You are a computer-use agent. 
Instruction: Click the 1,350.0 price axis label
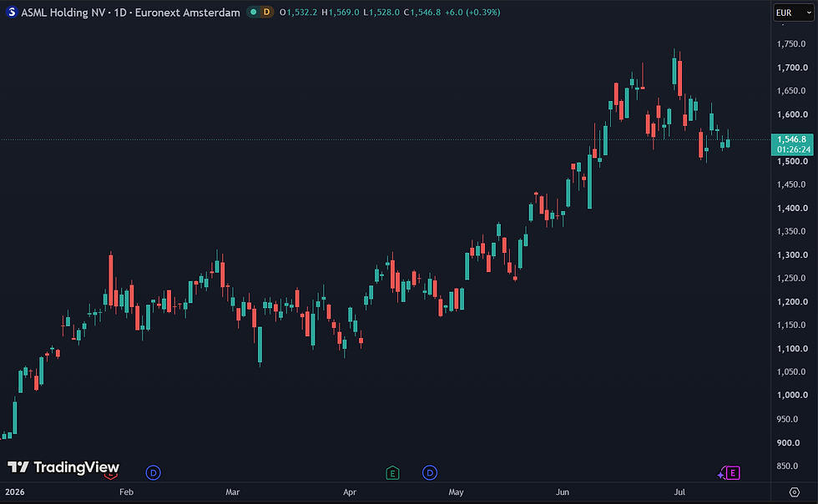[x=791, y=231]
